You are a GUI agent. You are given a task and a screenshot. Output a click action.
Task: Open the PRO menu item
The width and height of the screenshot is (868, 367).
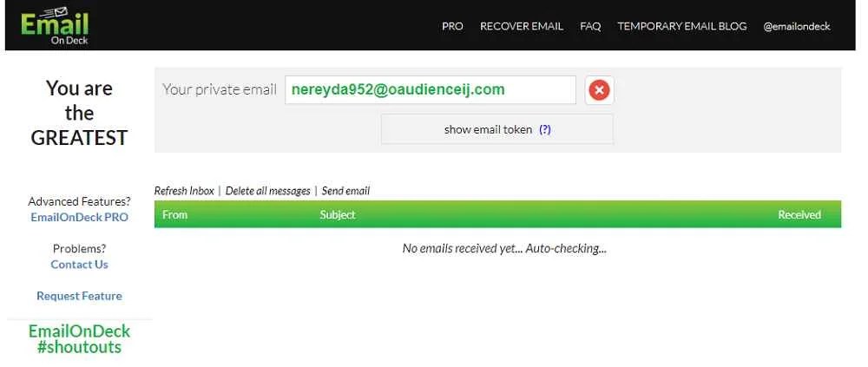452,26
